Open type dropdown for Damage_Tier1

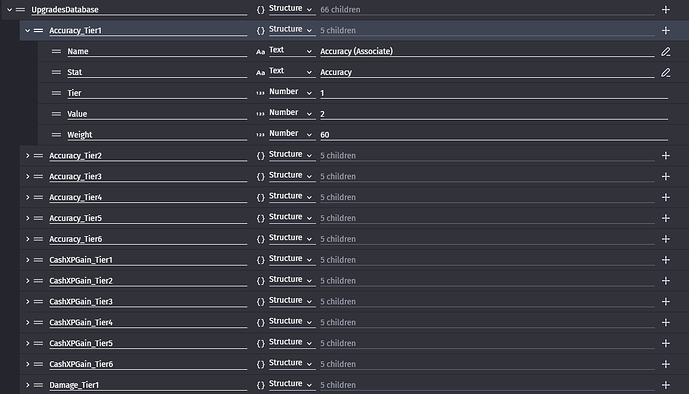coord(292,385)
